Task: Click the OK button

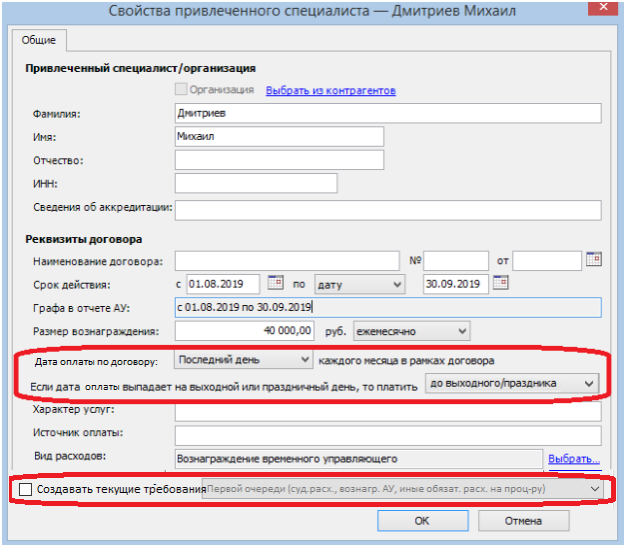Action: tap(422, 520)
